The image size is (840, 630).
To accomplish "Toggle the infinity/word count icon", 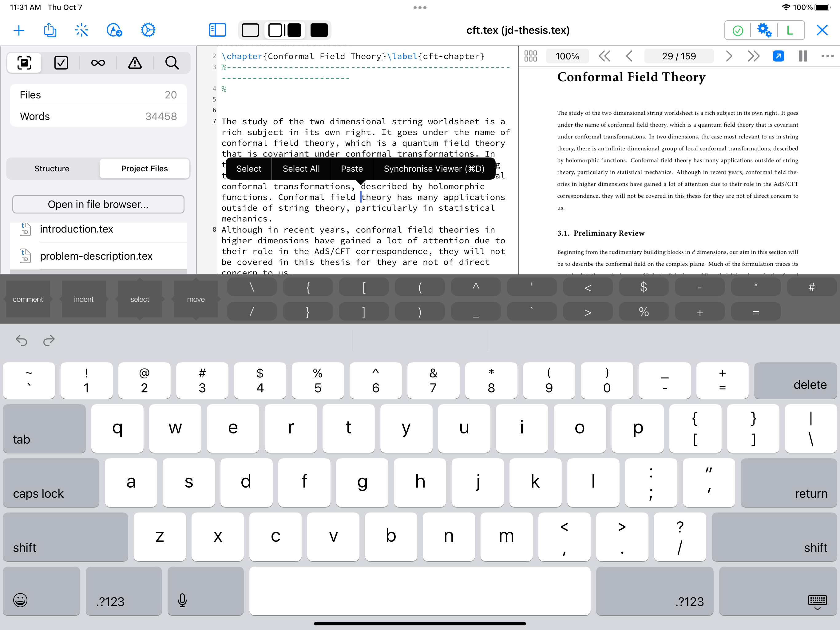I will point(98,62).
